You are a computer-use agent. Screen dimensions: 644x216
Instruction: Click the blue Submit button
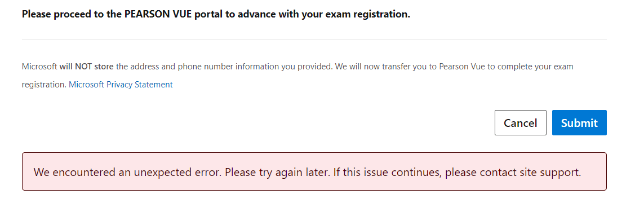579,122
